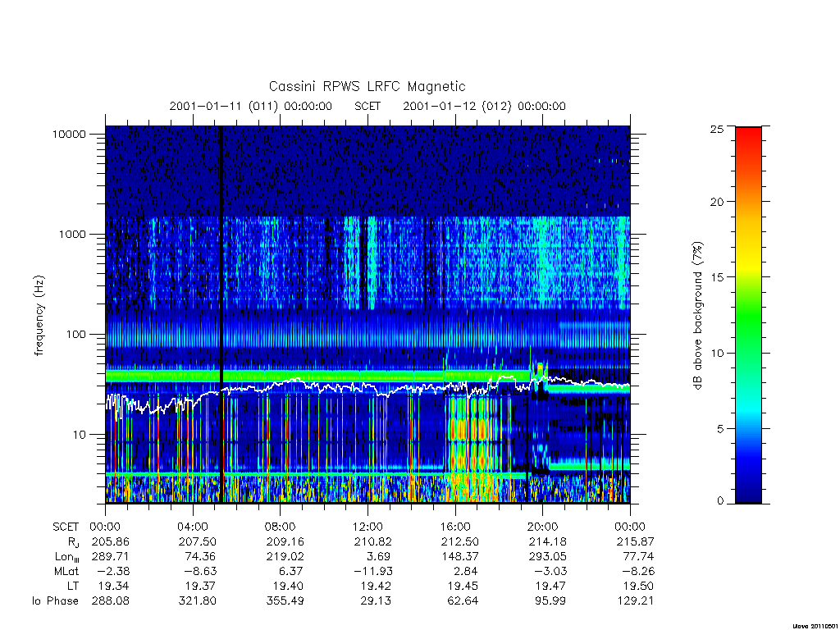
Task: Click the 'frequency (Hz)' axis title
Action: click(39, 316)
